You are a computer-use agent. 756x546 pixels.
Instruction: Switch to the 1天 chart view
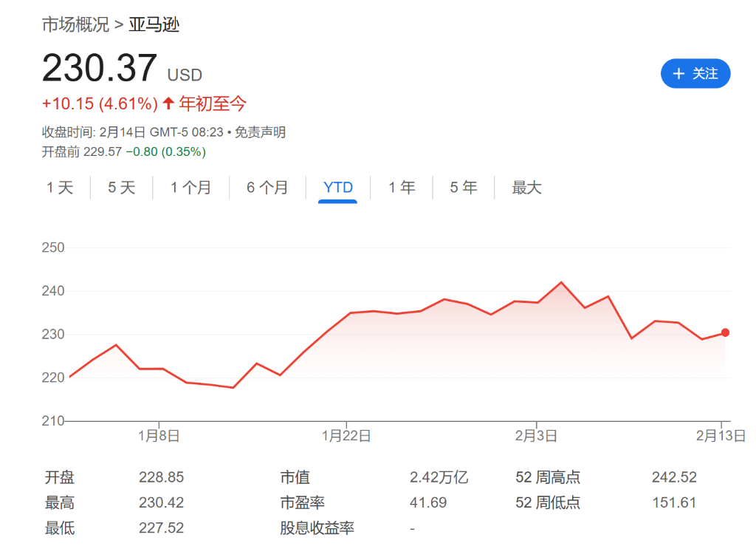(61, 188)
